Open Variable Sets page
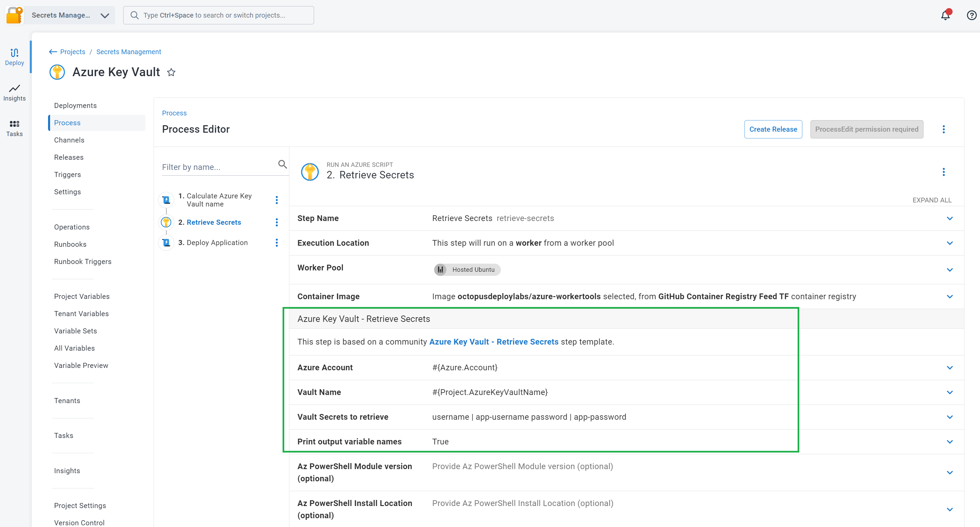The height and width of the screenshot is (527, 980). coord(75,331)
